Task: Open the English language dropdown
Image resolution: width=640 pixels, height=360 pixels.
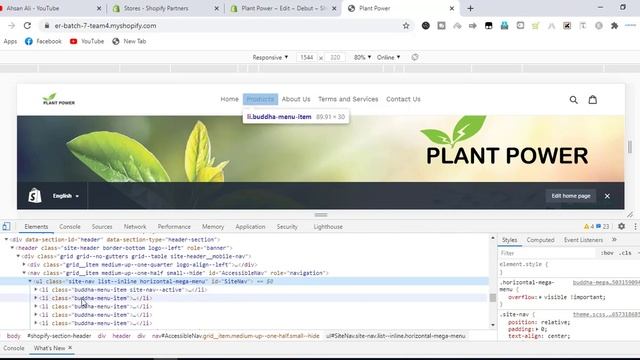Action: click(x=65, y=196)
